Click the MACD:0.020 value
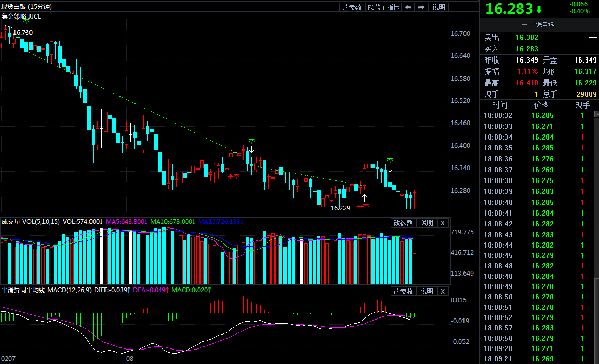Image resolution: width=599 pixels, height=364 pixels. coord(191,290)
